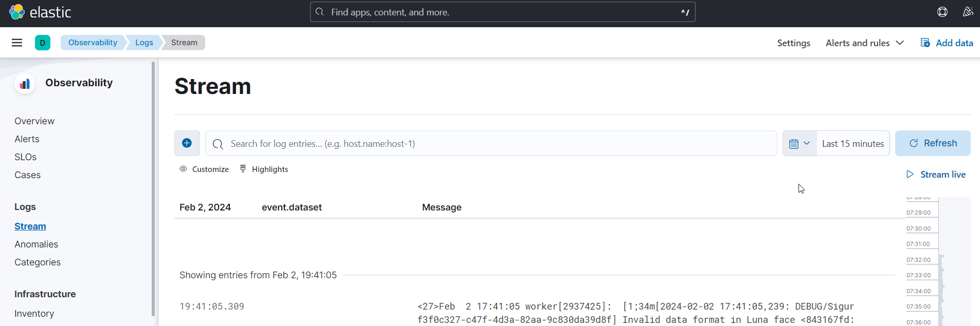Click the green D space avatar
The image size is (980, 326).
pos(43,43)
